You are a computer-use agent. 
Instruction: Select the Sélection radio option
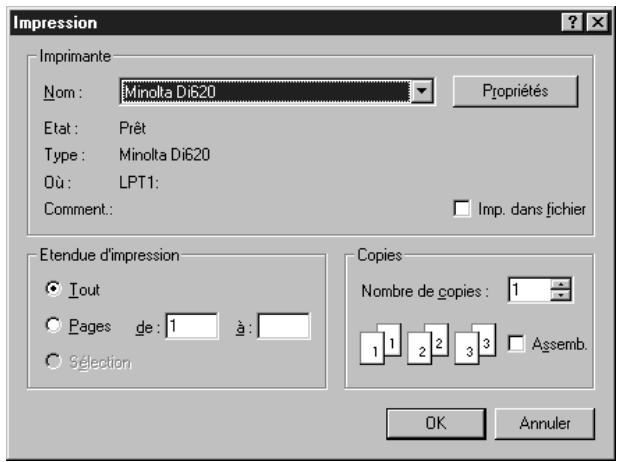coord(53,361)
